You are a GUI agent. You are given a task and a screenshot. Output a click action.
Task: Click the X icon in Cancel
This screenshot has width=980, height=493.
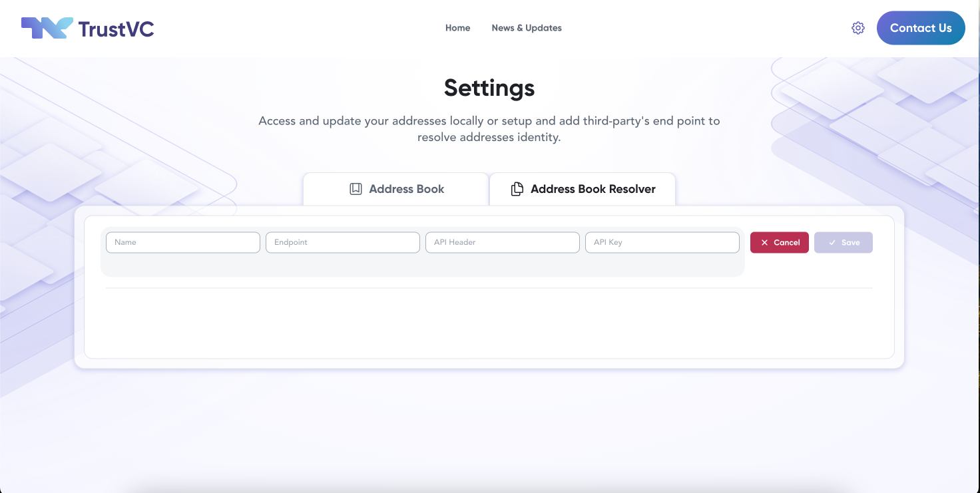point(764,243)
